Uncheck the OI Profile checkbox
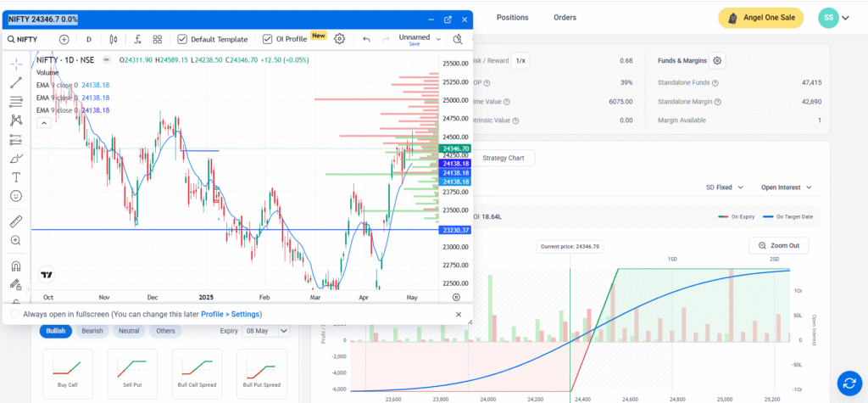The height and width of the screenshot is (403, 868). pyautogui.click(x=268, y=39)
